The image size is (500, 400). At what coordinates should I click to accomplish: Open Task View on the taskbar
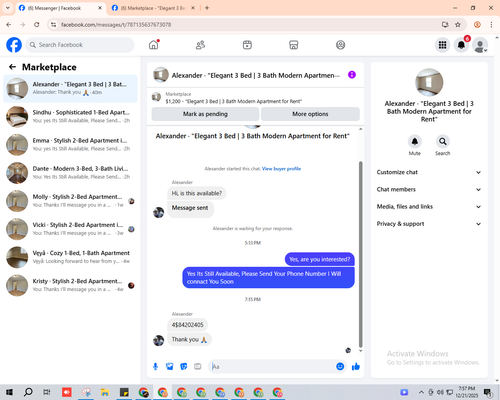(47, 392)
